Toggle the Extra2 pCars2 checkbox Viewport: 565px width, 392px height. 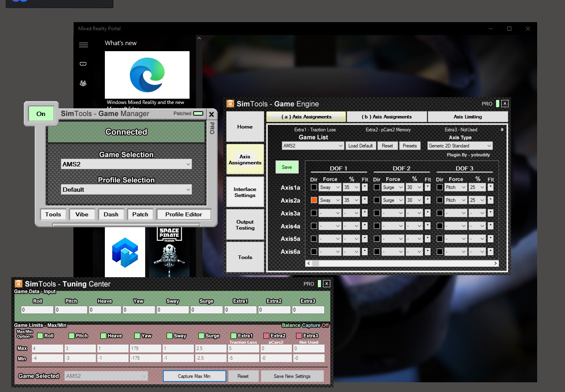266,336
